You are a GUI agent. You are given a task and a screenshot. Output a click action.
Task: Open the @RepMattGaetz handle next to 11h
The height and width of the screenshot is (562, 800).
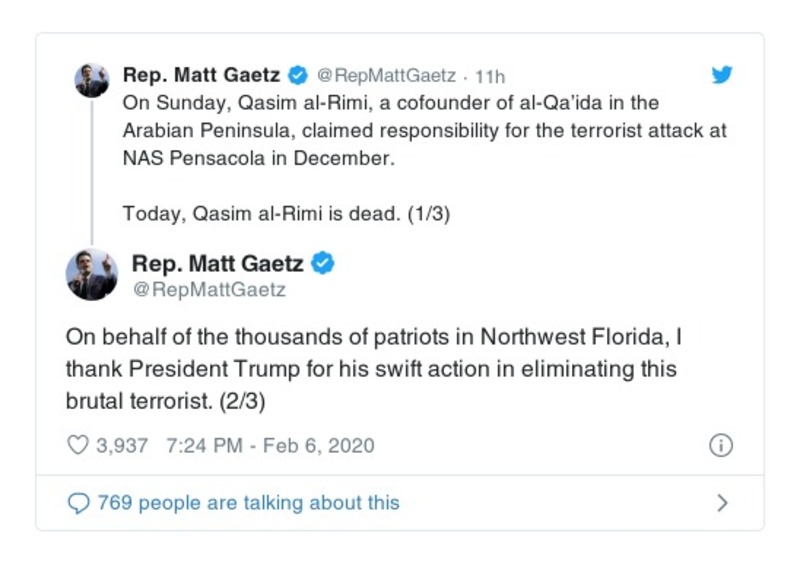pyautogui.click(x=386, y=76)
